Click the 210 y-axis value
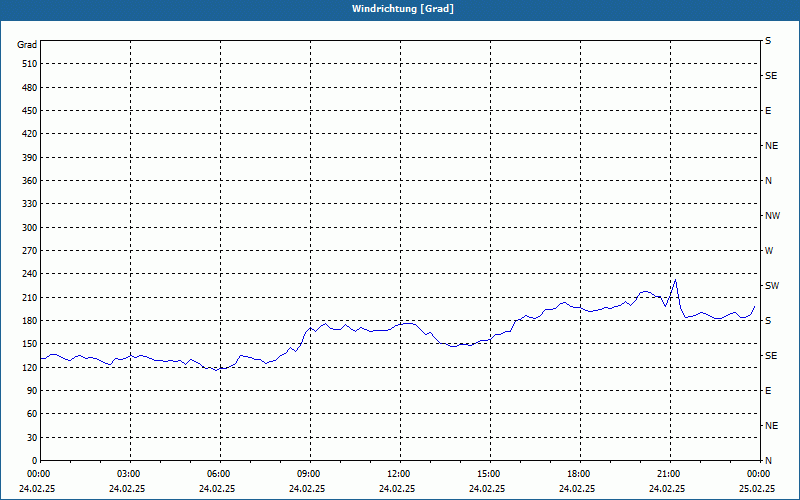 [x=30, y=297]
